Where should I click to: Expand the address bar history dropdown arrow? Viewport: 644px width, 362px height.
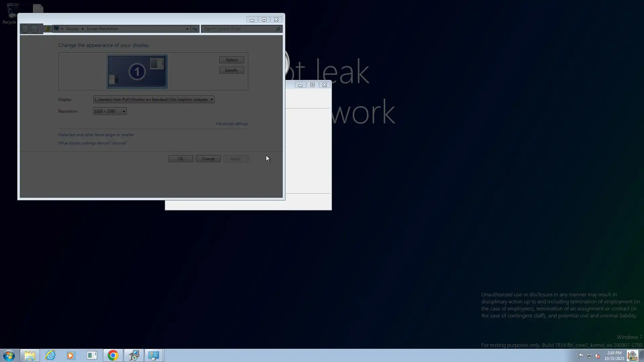(x=187, y=29)
